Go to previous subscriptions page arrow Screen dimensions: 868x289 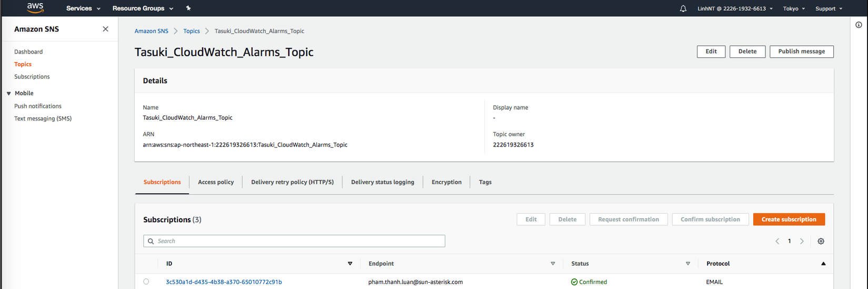[x=777, y=241]
